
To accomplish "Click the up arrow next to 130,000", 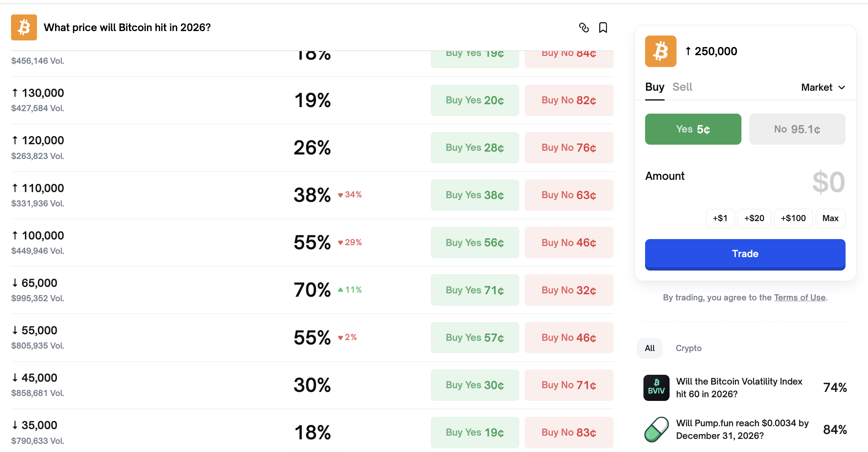I will [16, 93].
